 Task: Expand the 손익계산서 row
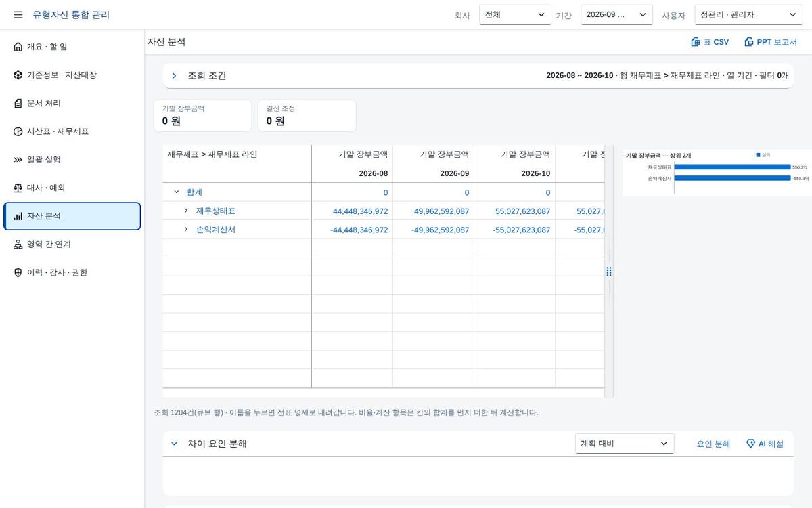point(186,230)
